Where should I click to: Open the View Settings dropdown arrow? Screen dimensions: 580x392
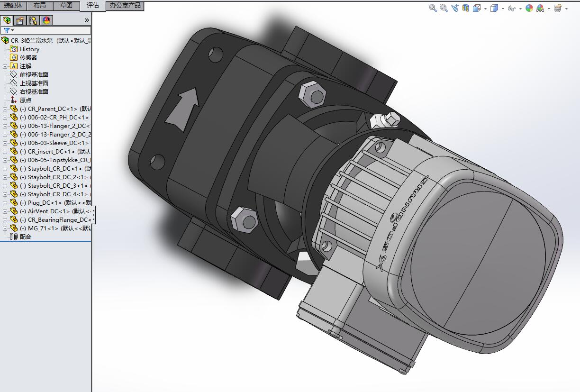click(x=566, y=9)
